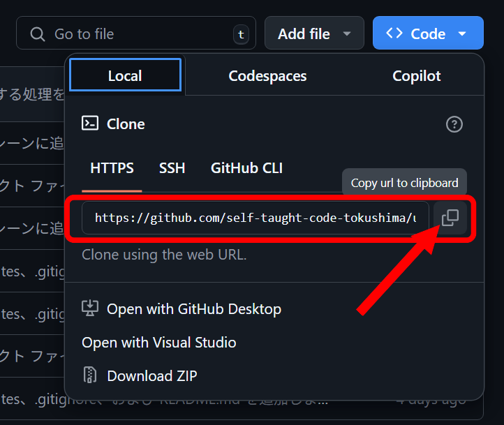
Task: Click the Clone heading text
Action: pos(126,124)
